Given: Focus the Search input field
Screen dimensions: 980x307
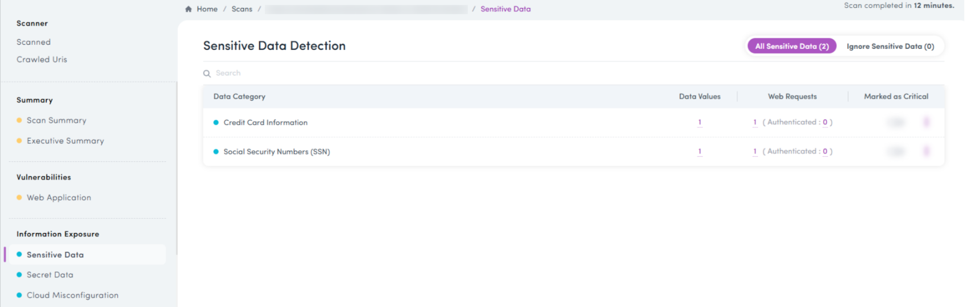Looking at the screenshot, I should (x=398, y=73).
